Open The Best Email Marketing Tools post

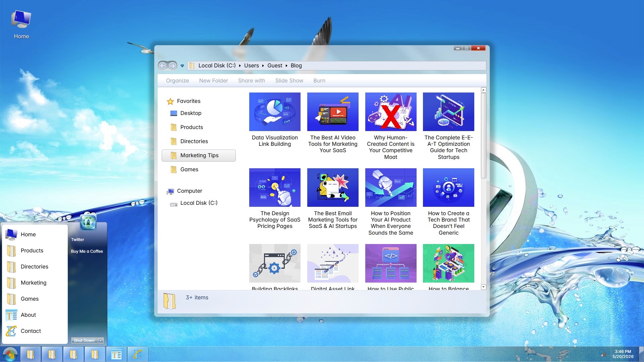pyautogui.click(x=333, y=199)
